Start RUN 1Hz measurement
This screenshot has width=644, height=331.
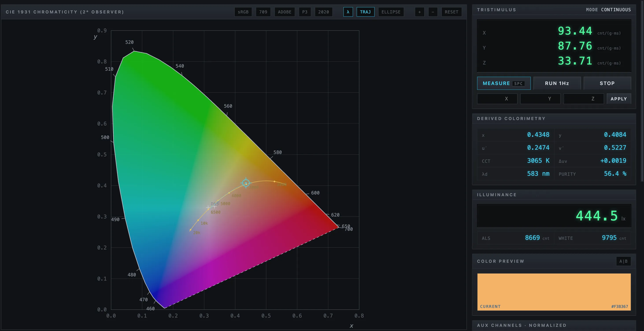[557, 83]
